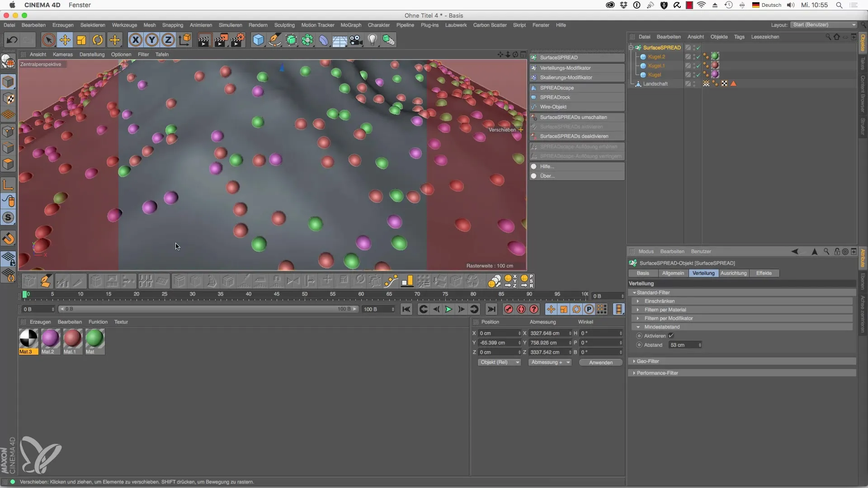Toggle the Aktivieren checkbox for Mindestabstand
The width and height of the screenshot is (868, 488).
click(x=671, y=336)
